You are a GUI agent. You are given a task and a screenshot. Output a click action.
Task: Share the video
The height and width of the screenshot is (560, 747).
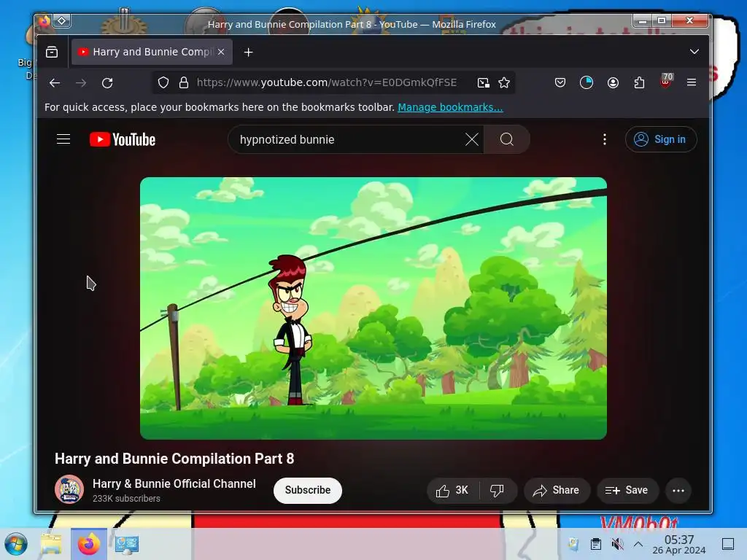click(557, 491)
